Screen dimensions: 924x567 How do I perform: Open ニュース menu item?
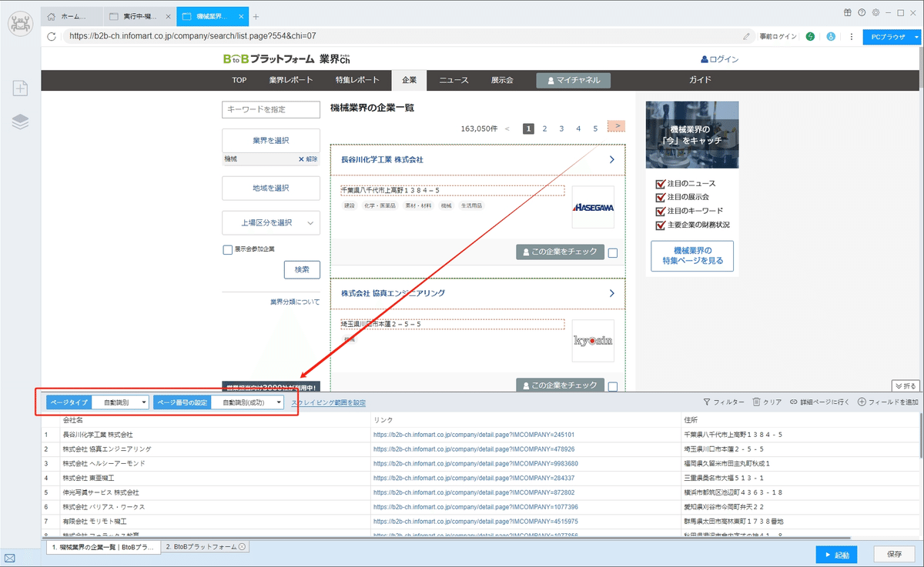pyautogui.click(x=454, y=80)
